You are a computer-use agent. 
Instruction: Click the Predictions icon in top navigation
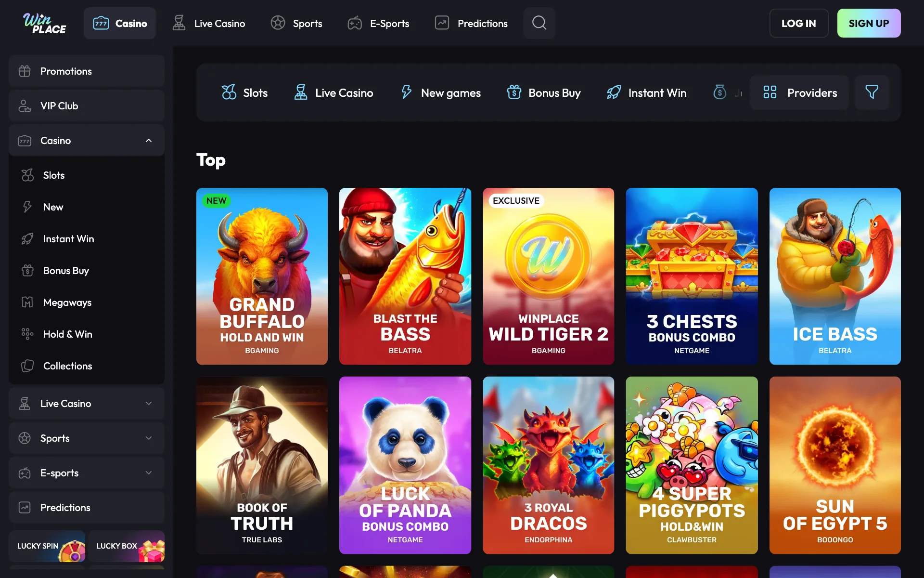[x=442, y=23]
